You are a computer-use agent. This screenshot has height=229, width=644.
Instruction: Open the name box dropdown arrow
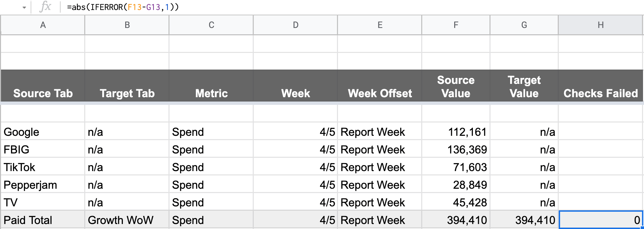click(24, 7)
